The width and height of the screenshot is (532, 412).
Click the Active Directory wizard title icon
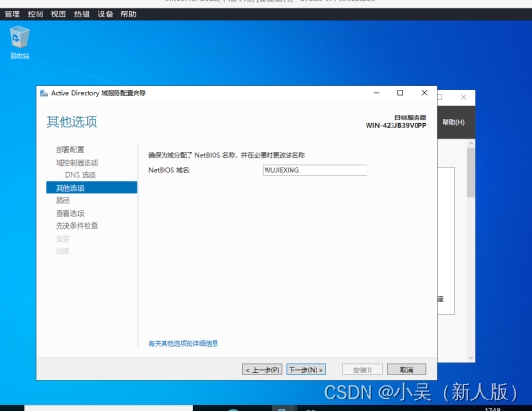(x=43, y=93)
